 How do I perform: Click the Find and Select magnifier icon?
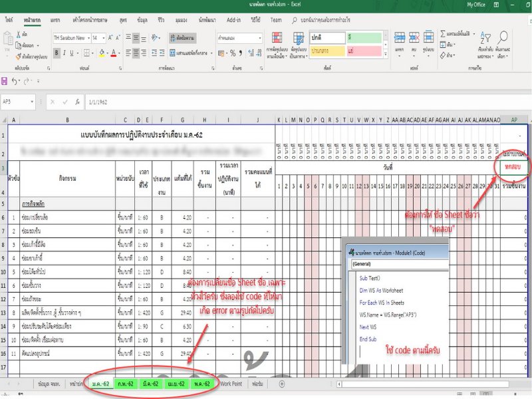click(503, 41)
